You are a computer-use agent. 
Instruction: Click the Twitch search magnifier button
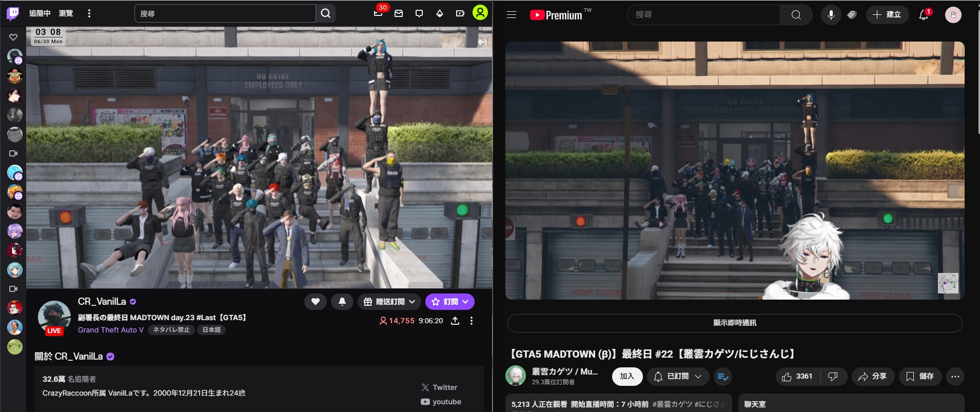(x=325, y=13)
